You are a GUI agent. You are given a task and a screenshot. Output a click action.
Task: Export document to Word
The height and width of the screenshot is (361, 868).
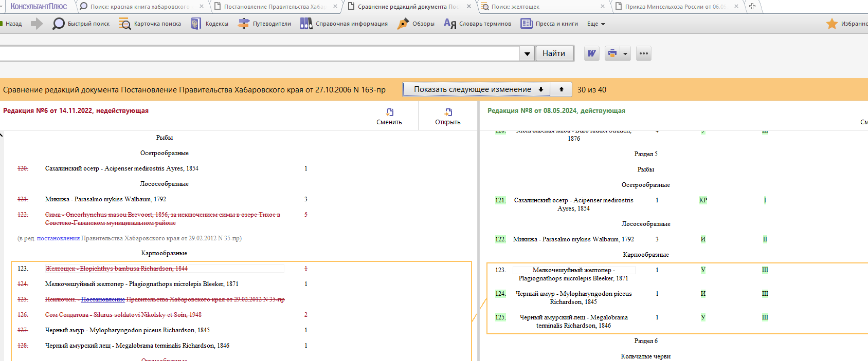tap(592, 53)
